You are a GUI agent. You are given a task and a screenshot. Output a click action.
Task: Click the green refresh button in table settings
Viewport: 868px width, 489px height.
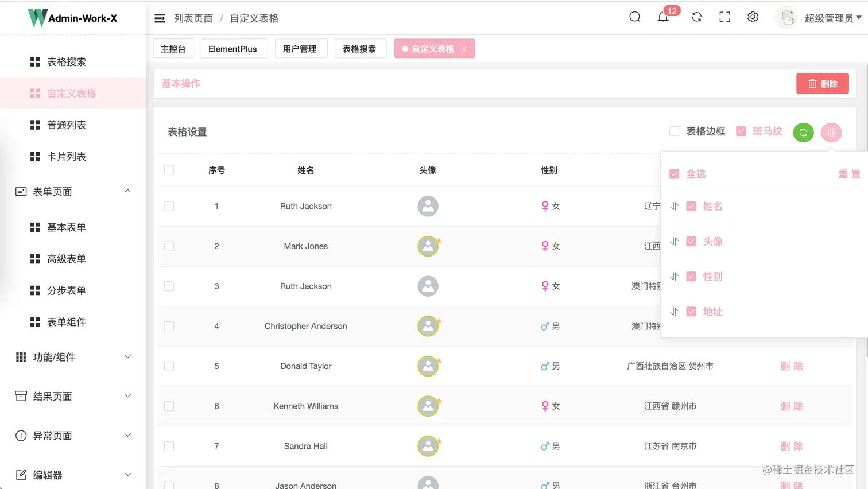coord(803,133)
